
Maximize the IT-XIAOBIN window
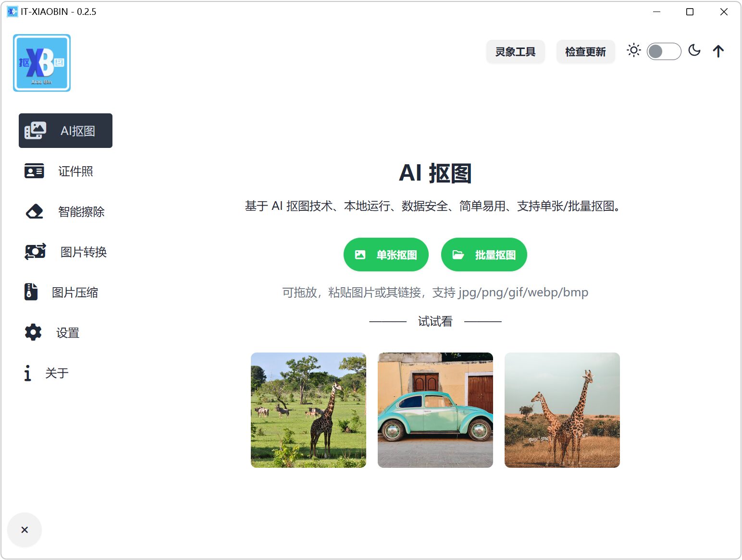click(690, 12)
